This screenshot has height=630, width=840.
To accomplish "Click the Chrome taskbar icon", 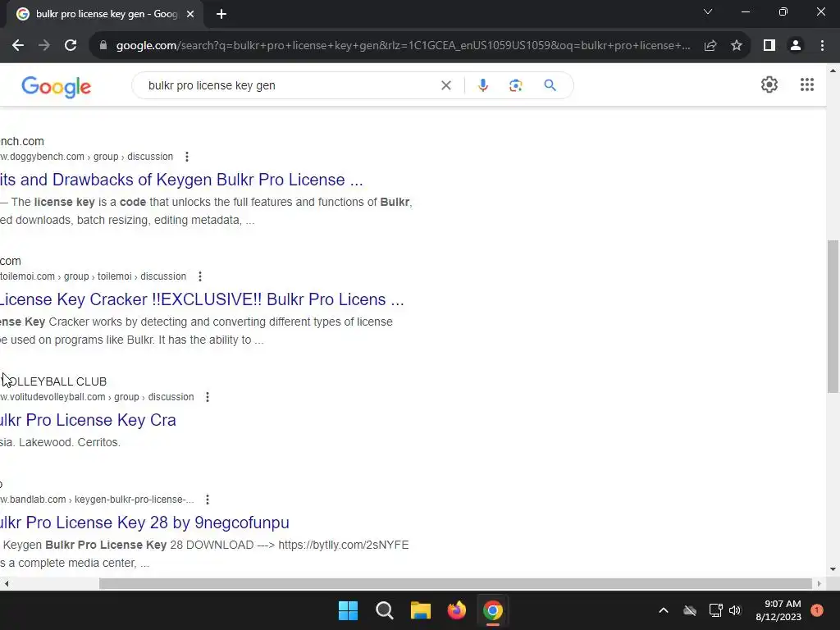I will tap(493, 610).
